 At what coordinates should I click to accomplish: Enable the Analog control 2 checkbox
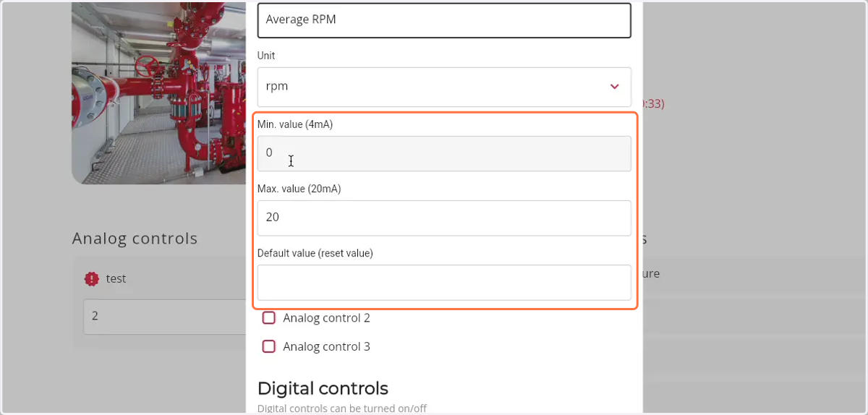pyautogui.click(x=269, y=318)
